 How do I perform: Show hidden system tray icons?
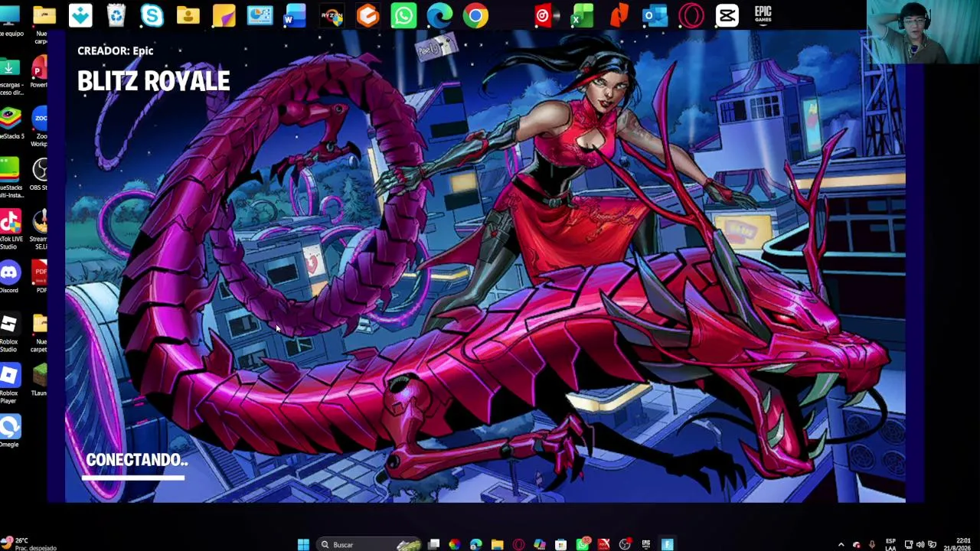841,545
